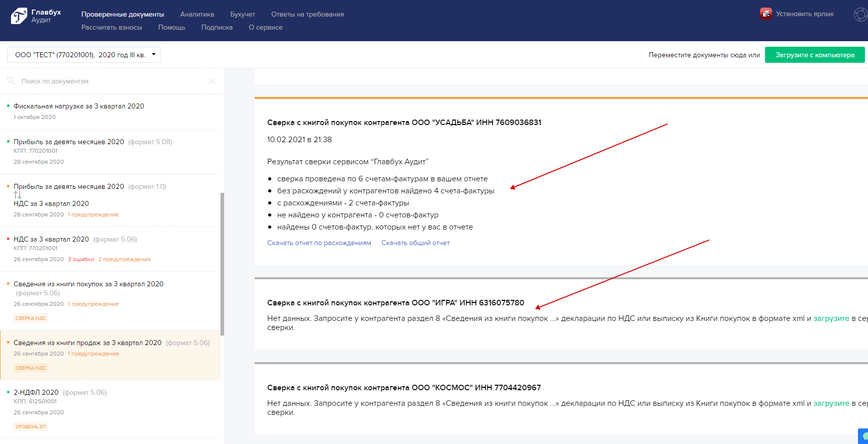Clear document search with the X icon
This screenshot has height=444, width=868.
[x=211, y=81]
